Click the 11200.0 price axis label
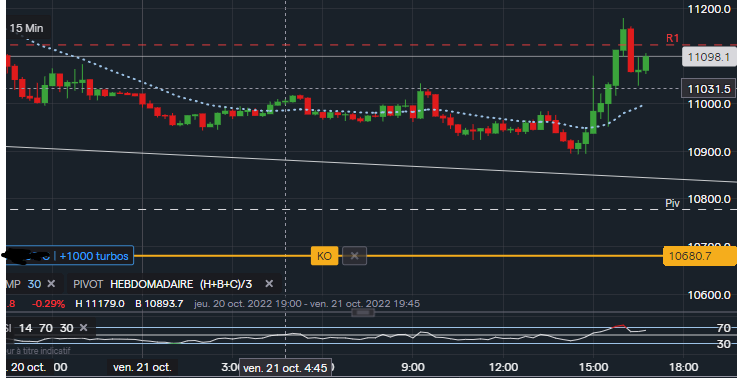This screenshot has height=378, width=737. click(x=709, y=9)
